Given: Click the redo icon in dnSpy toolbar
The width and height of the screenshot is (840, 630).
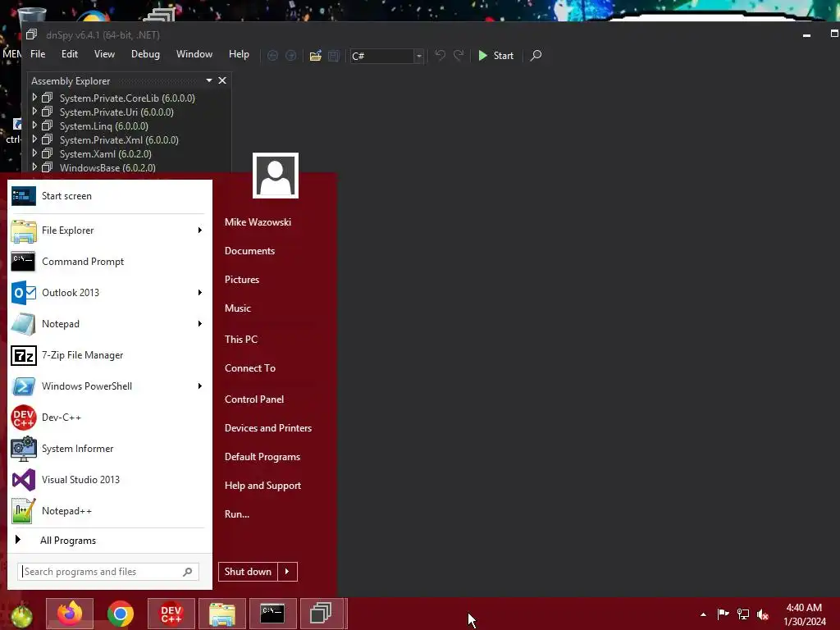Looking at the screenshot, I should tap(459, 55).
